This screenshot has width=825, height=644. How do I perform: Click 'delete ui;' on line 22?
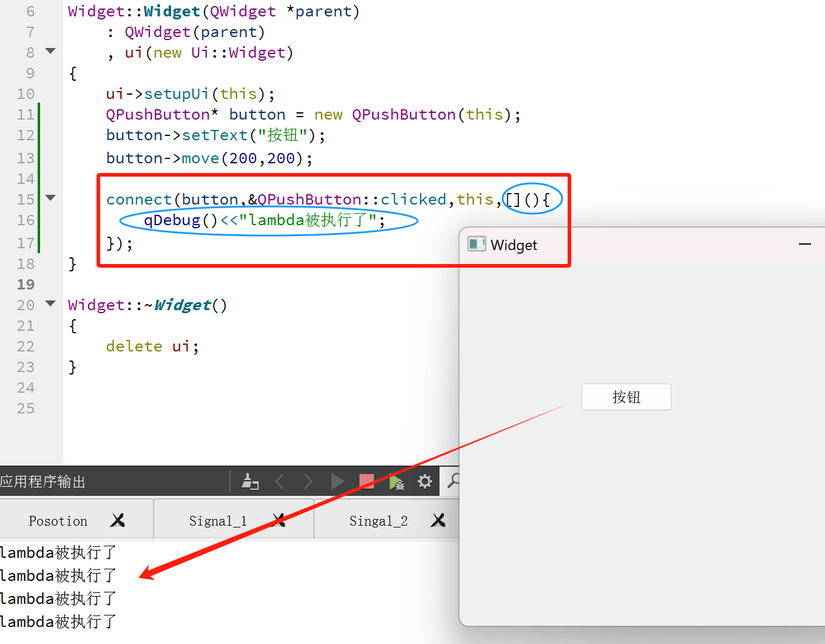tap(152, 346)
